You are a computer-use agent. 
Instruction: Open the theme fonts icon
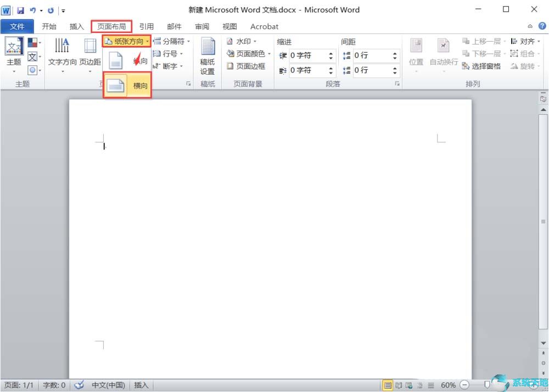pyautogui.click(x=34, y=57)
